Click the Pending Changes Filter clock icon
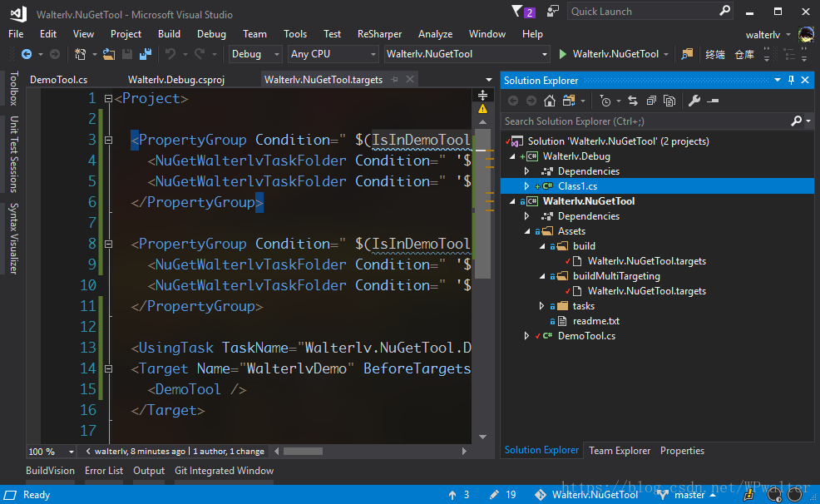820x504 pixels. pos(605,101)
